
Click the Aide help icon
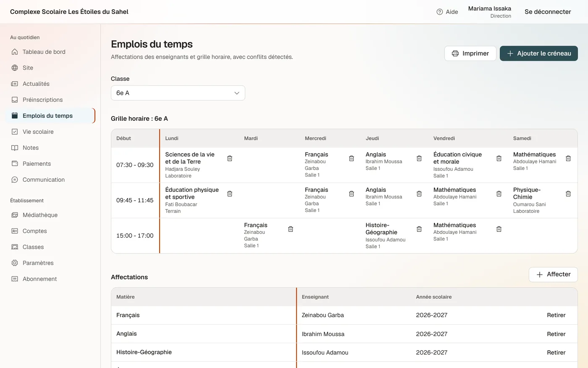click(x=440, y=12)
